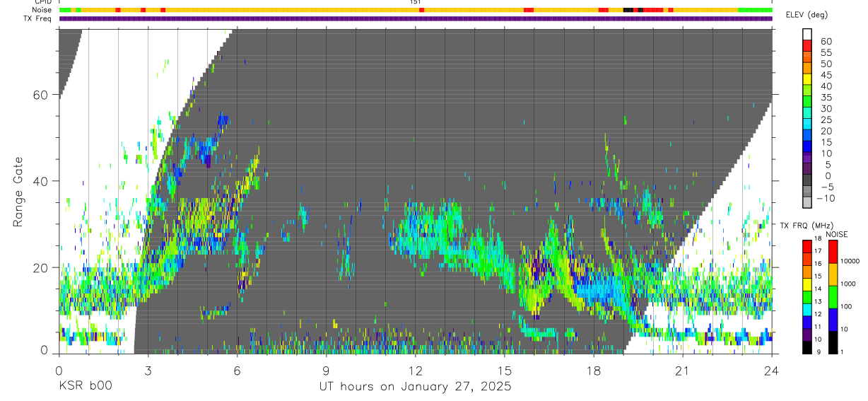Click the 60 range gate tick label
The height and width of the screenshot is (401, 868).
pyautogui.click(x=42, y=95)
